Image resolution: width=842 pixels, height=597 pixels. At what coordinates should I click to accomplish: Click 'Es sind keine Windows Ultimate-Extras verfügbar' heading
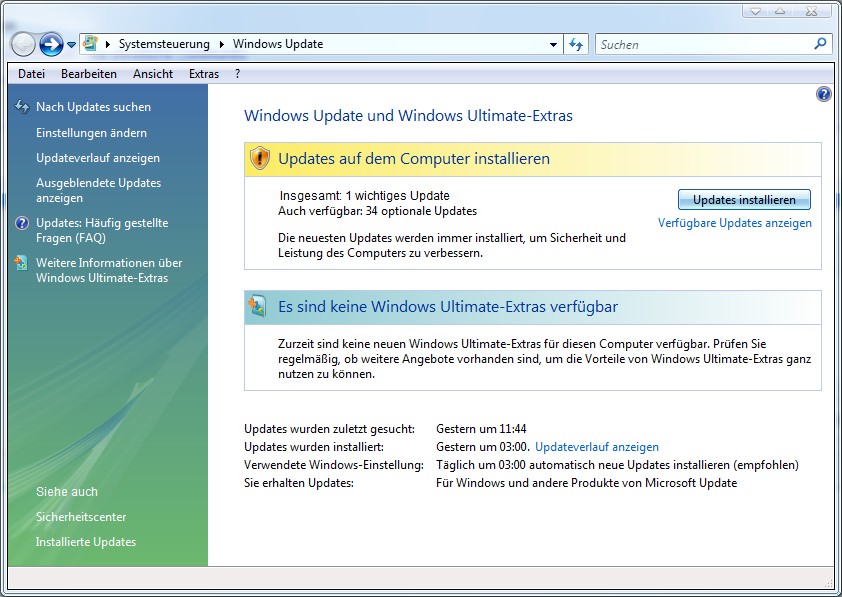coord(448,307)
